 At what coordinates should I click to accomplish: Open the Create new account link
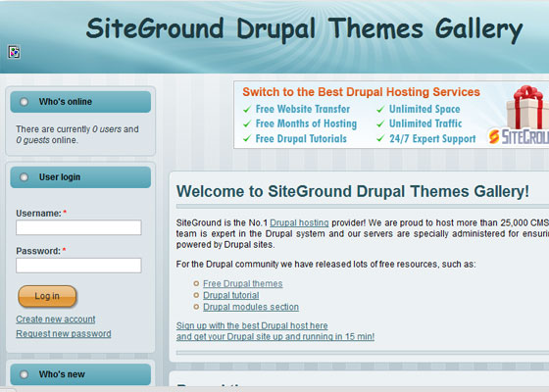click(x=56, y=319)
